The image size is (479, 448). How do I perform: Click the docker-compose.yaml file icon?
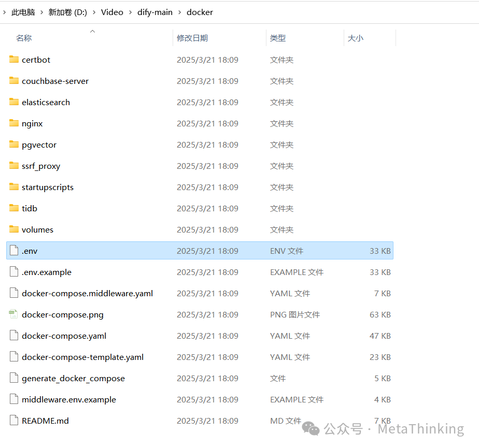click(x=14, y=335)
